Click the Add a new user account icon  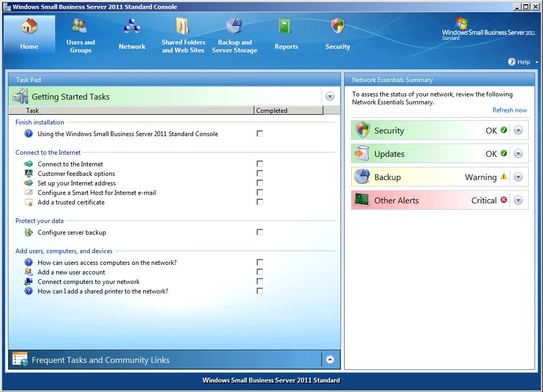(x=29, y=272)
